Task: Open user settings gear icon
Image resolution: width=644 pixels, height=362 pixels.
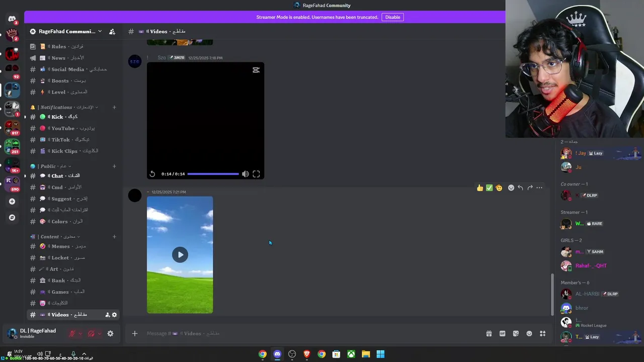Action: 110,333
